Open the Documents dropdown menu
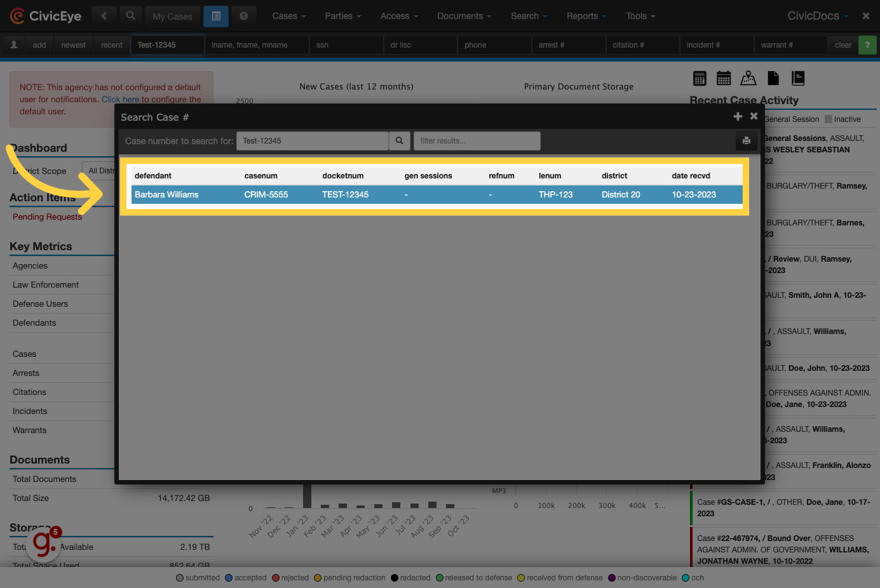This screenshot has width=880, height=588. click(x=464, y=16)
